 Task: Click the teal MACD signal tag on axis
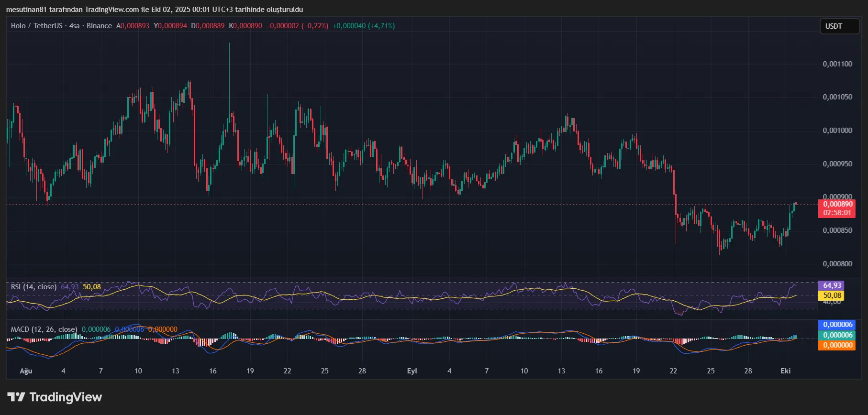click(x=837, y=335)
